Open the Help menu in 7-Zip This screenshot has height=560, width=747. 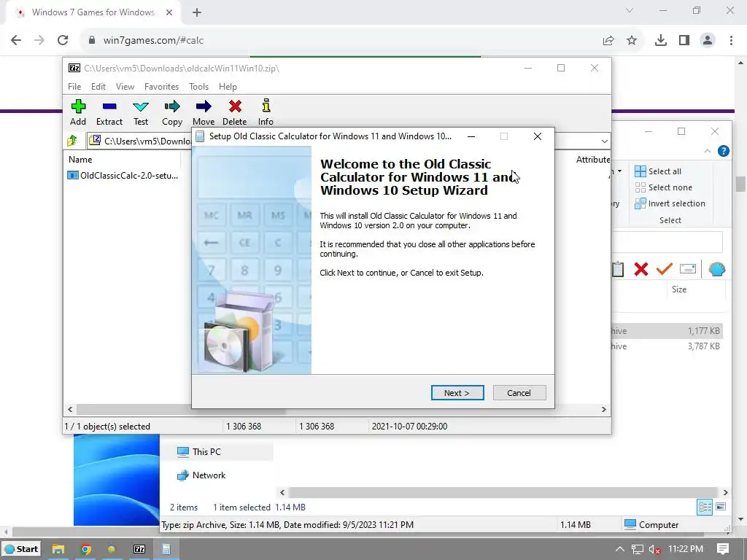[228, 87]
